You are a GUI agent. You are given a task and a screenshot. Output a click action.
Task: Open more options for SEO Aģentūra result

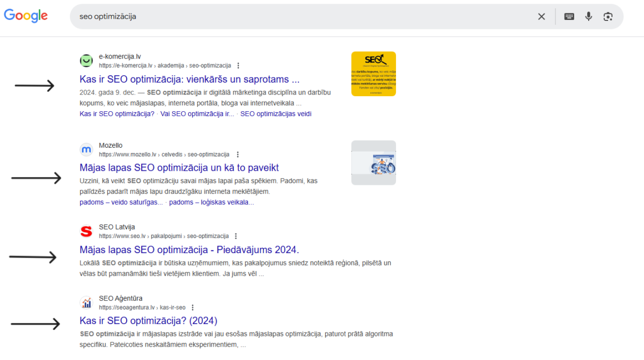point(192,307)
